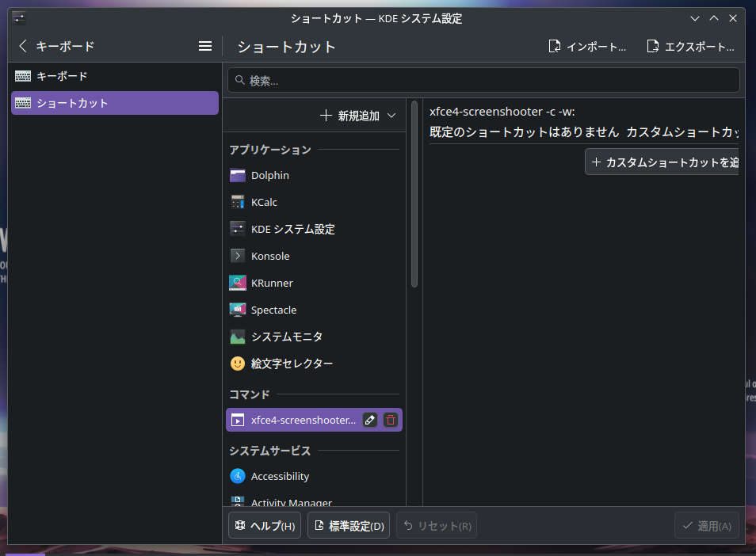Open the 新規追加 dropdown
Image resolution: width=756 pixels, height=556 pixels.
(357, 116)
